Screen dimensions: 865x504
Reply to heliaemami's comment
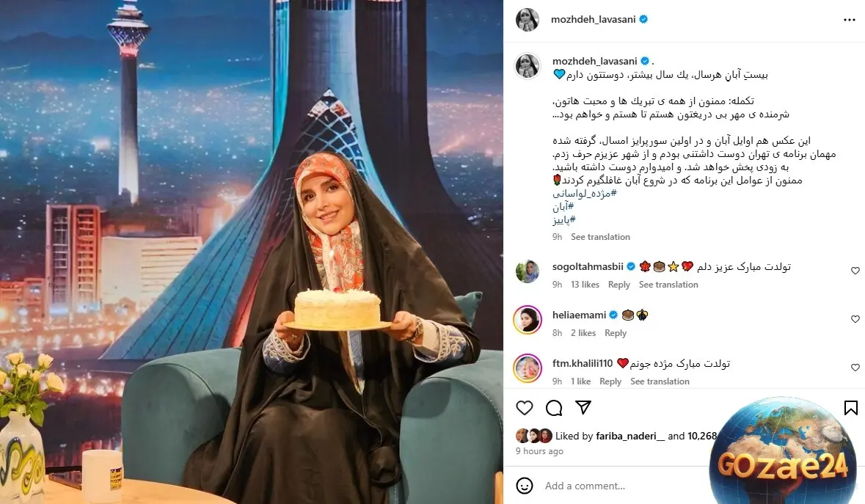(615, 333)
